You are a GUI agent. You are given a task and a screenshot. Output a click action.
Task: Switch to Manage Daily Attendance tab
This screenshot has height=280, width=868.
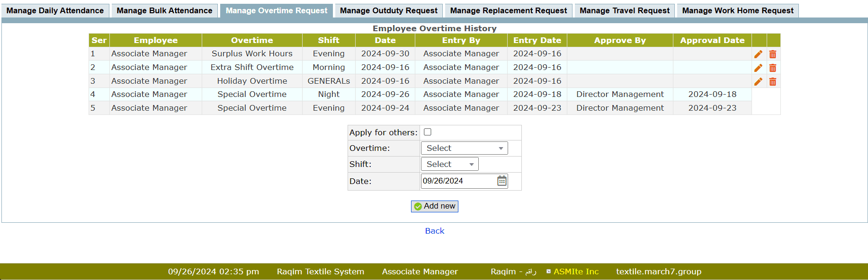point(55,10)
